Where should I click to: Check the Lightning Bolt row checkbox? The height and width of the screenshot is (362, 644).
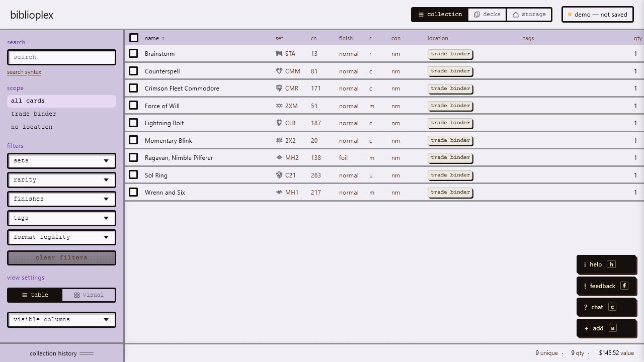pyautogui.click(x=133, y=123)
